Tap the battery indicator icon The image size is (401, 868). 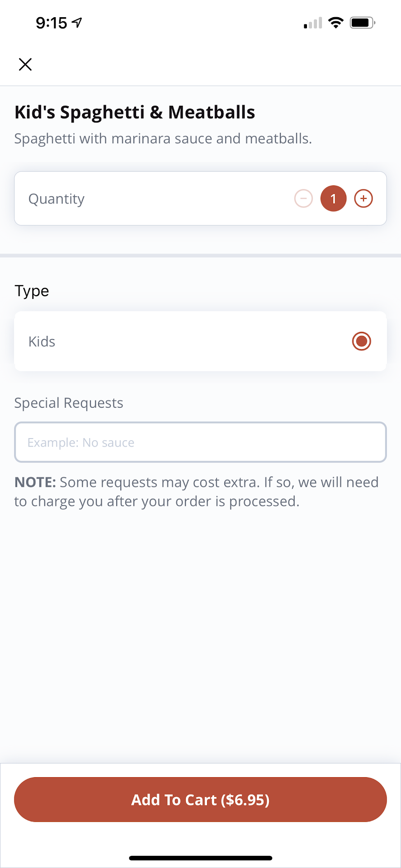click(x=362, y=23)
